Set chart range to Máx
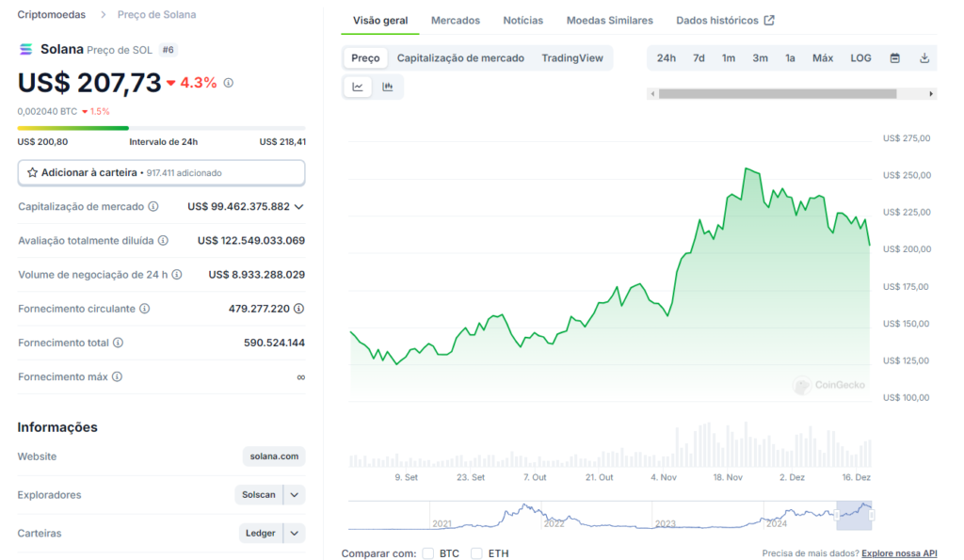Screen dimensions: 964x560 click(x=823, y=57)
